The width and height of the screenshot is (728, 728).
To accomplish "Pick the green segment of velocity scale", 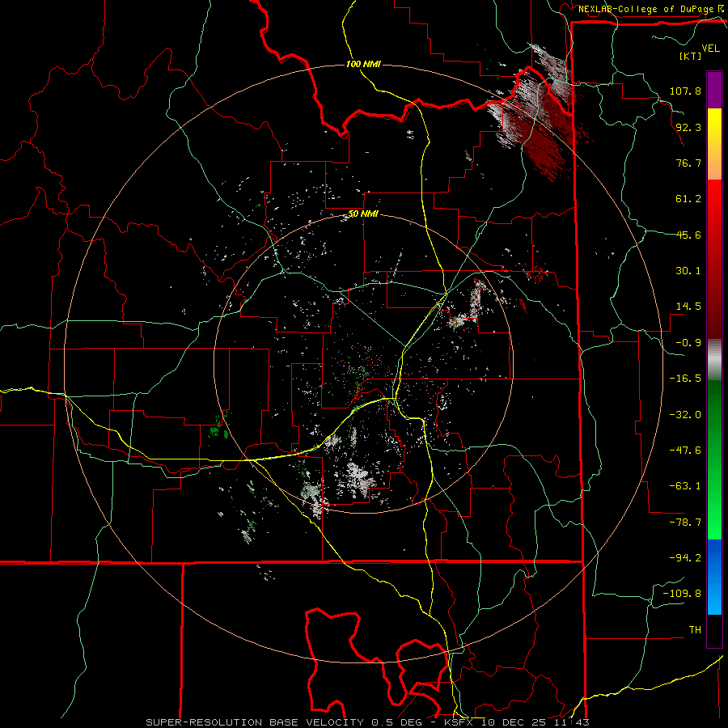I will point(714,459).
